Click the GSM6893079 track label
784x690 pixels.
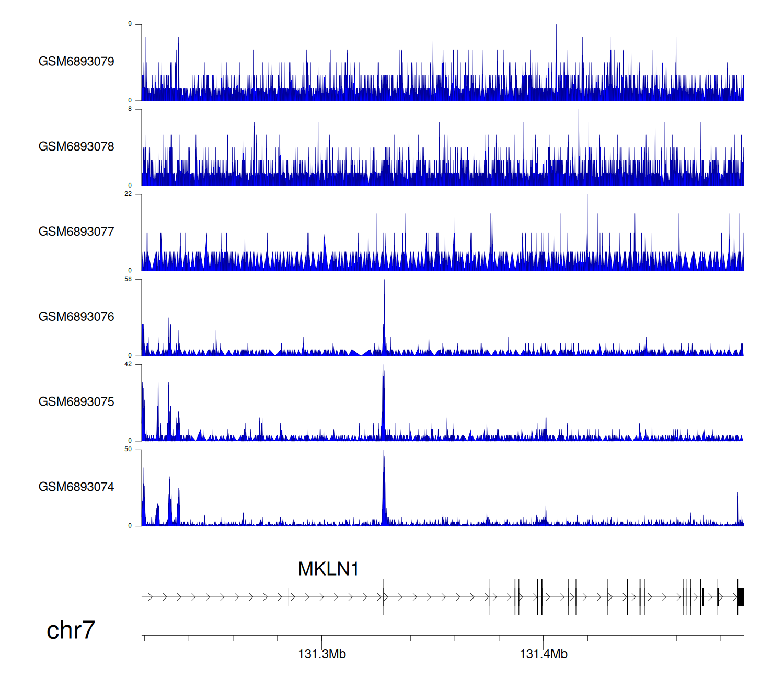(76, 62)
